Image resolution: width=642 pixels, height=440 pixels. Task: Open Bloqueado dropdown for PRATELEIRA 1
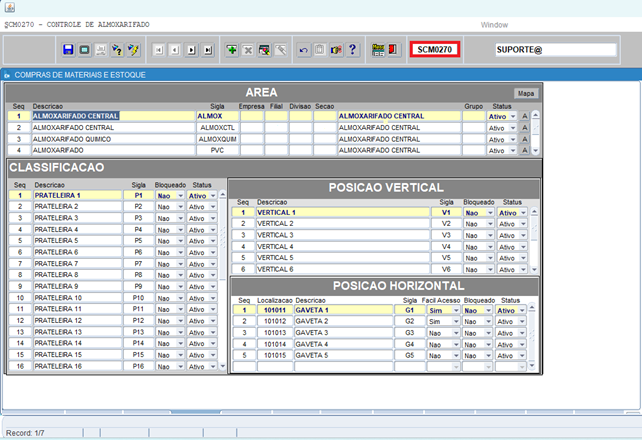pos(180,196)
